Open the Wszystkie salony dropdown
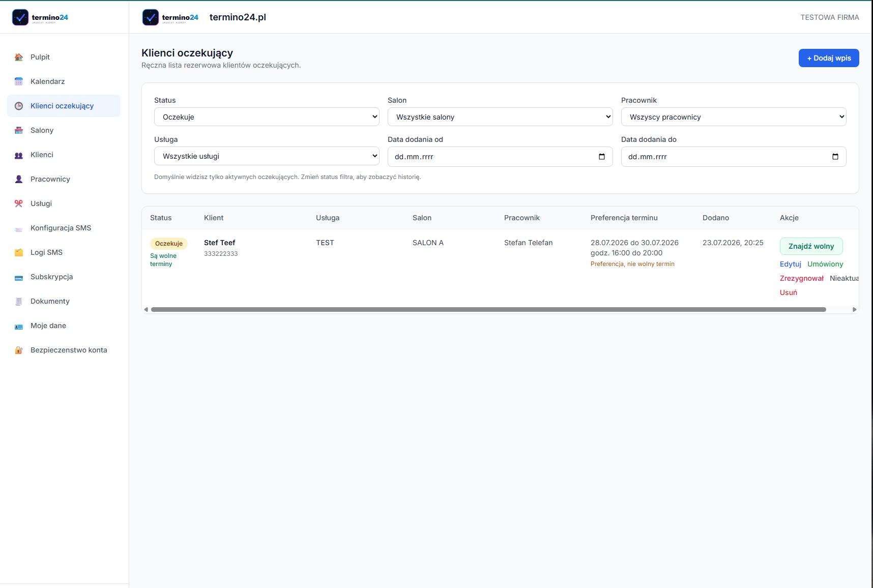873x588 pixels. 500,117
